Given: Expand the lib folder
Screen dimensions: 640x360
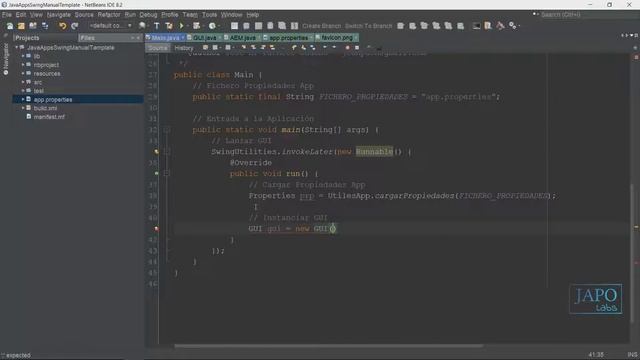Looking at the screenshot, I should 23,56.
